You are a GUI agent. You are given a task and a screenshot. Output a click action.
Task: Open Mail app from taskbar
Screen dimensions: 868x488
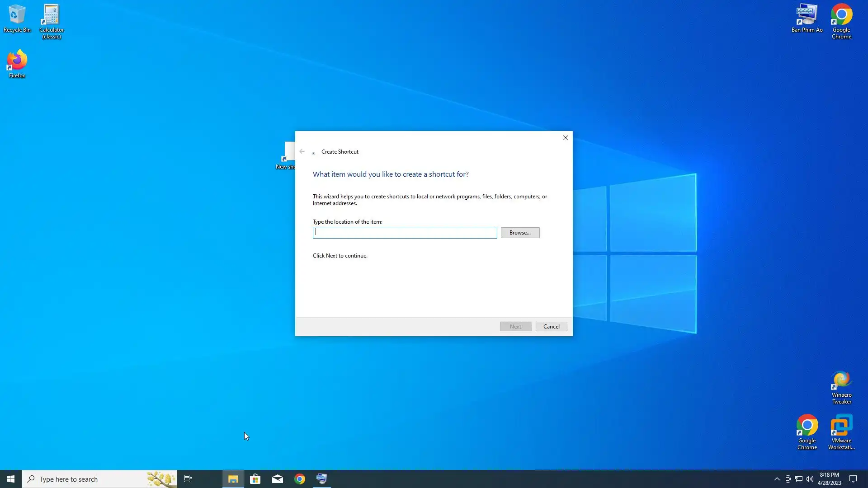[278, 479]
